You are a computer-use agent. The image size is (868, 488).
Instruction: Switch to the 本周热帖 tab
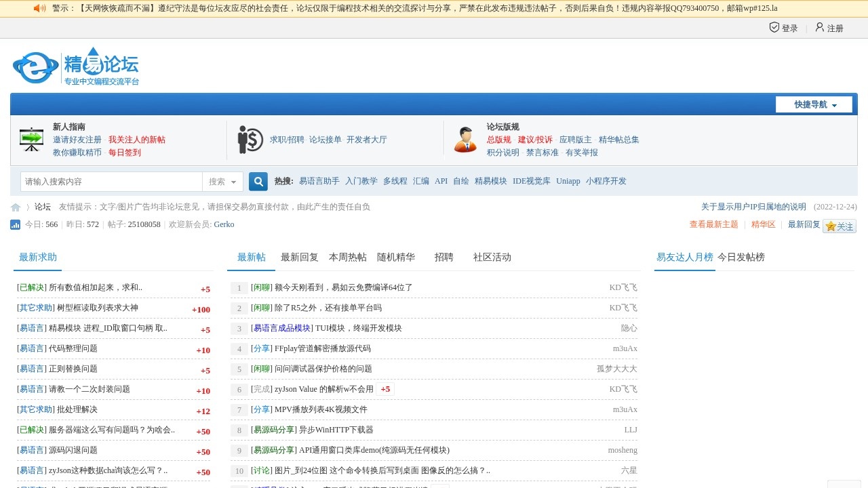click(347, 257)
